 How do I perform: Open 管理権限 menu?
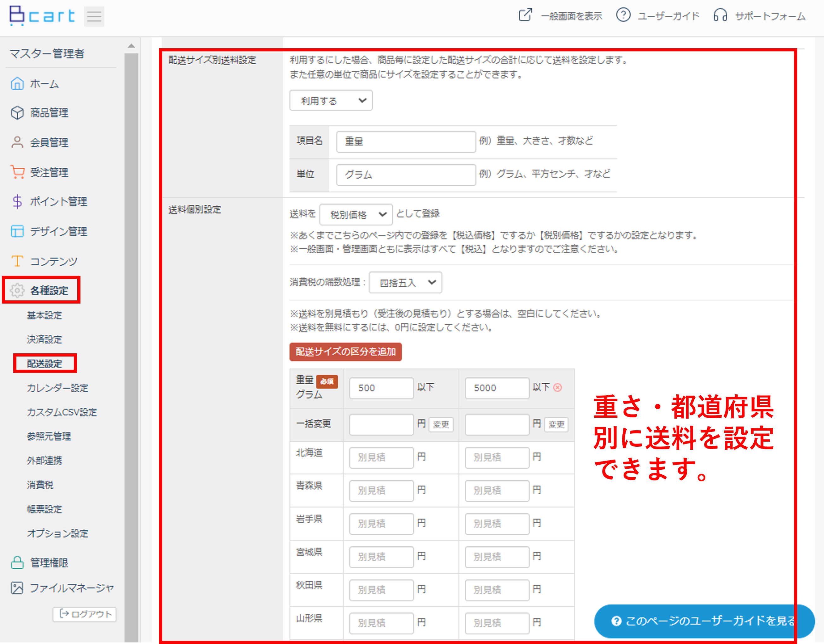coord(49,563)
